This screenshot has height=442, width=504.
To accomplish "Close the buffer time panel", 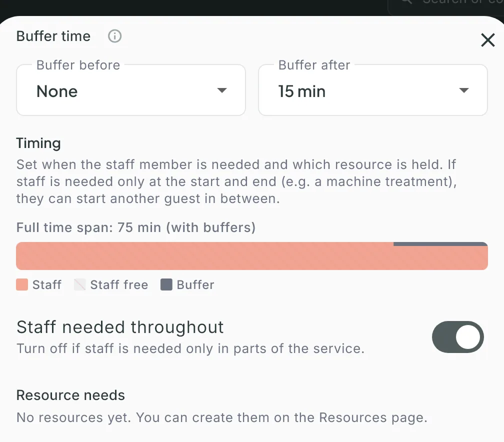I will 487,40.
